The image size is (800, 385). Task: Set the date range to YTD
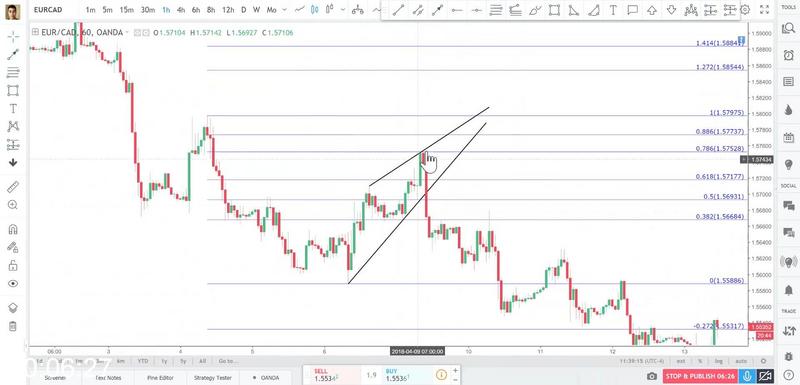[143, 361]
